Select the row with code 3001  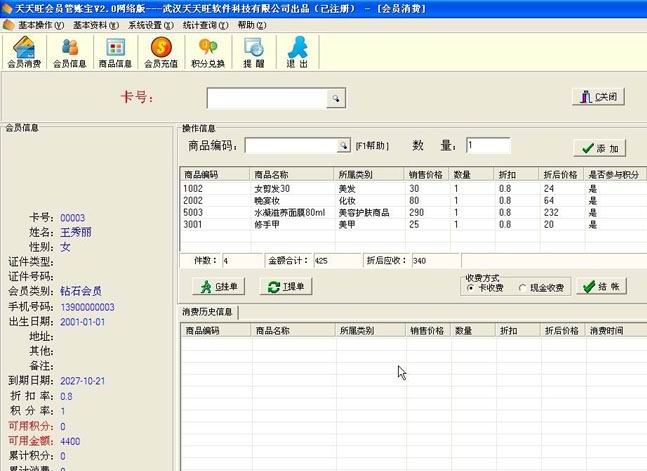pos(413,225)
